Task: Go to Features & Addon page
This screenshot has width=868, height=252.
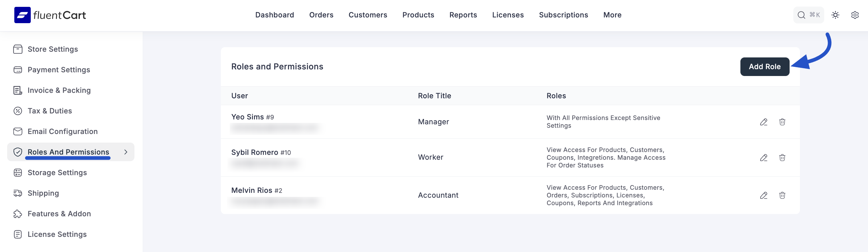Action: pos(59,214)
